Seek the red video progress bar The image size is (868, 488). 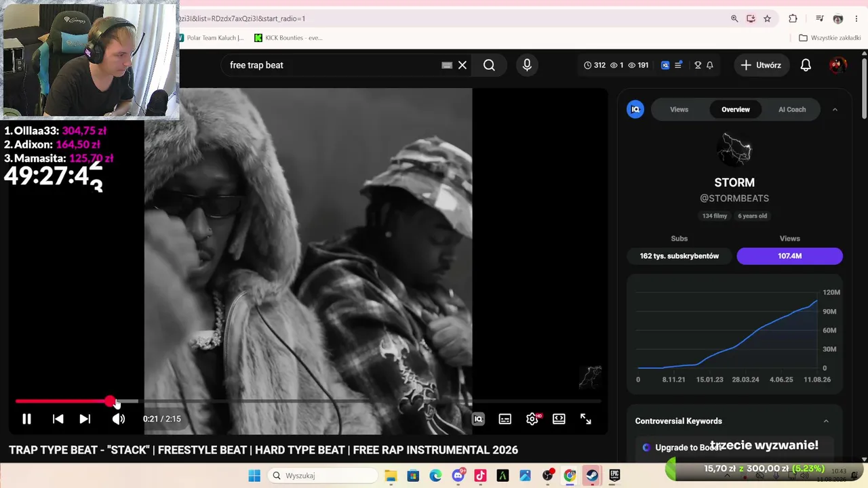pos(307,402)
